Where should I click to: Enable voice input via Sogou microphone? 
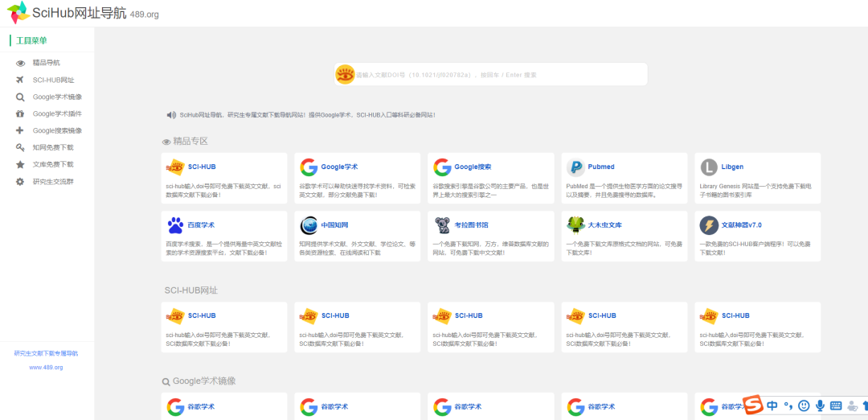tap(820, 406)
